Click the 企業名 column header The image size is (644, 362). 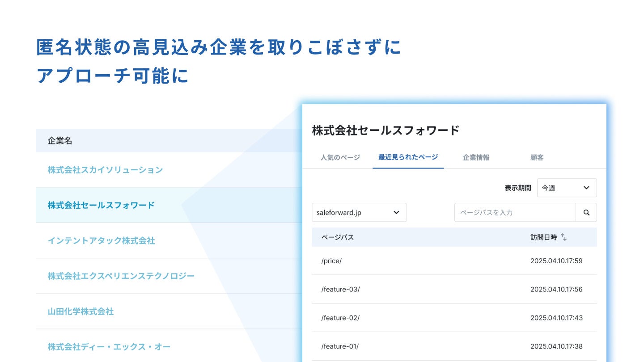[60, 141]
